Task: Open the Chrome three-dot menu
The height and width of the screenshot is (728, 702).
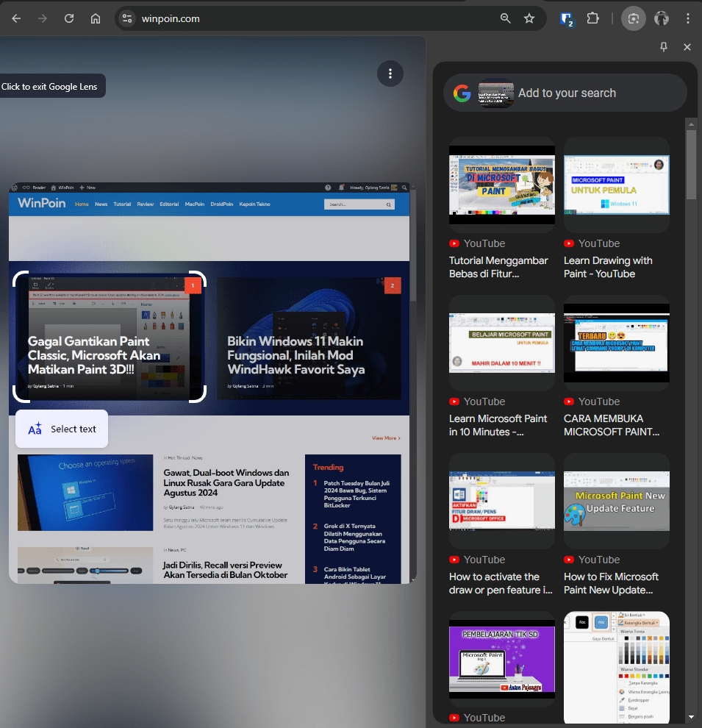Action: (688, 18)
